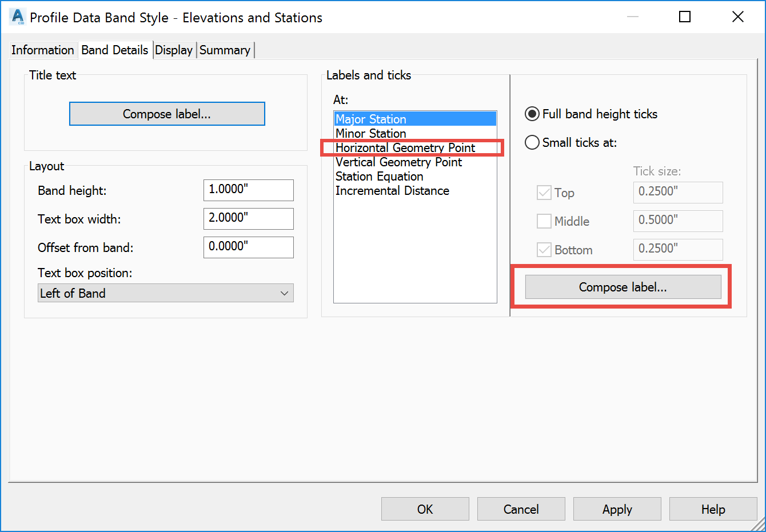
Task: Switch to the Information tab
Action: (x=42, y=50)
